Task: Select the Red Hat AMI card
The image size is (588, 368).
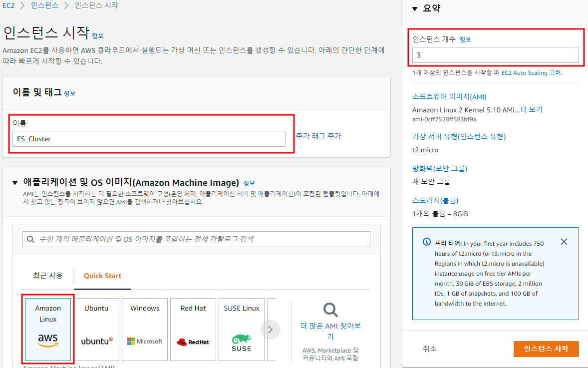Action: [x=193, y=330]
